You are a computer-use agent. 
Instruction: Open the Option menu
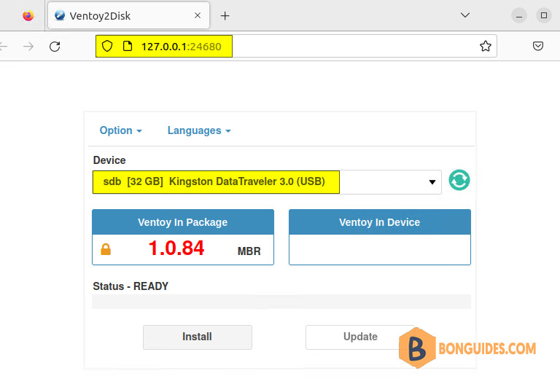[x=121, y=130]
